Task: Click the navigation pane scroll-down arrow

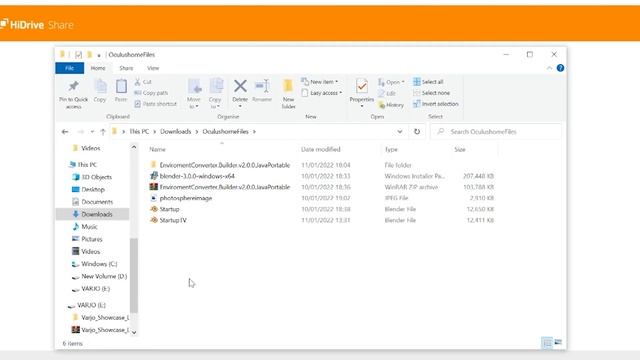Action: tap(134, 332)
